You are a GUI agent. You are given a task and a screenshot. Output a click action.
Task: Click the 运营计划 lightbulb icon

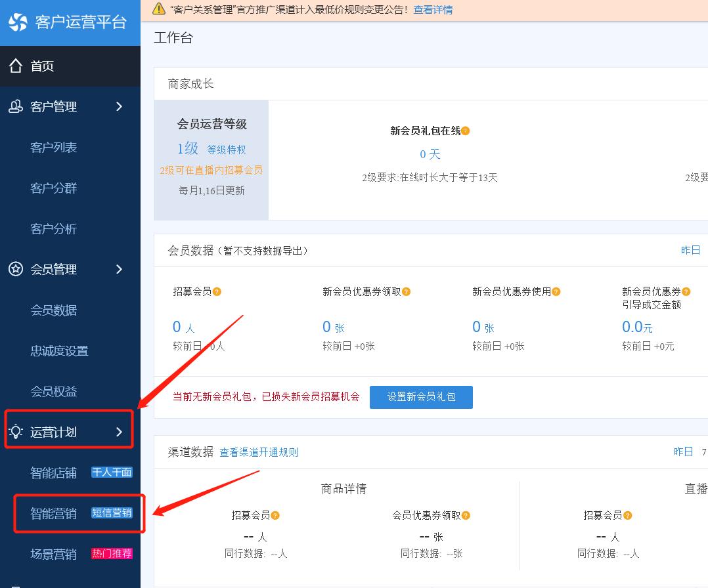[x=15, y=432]
